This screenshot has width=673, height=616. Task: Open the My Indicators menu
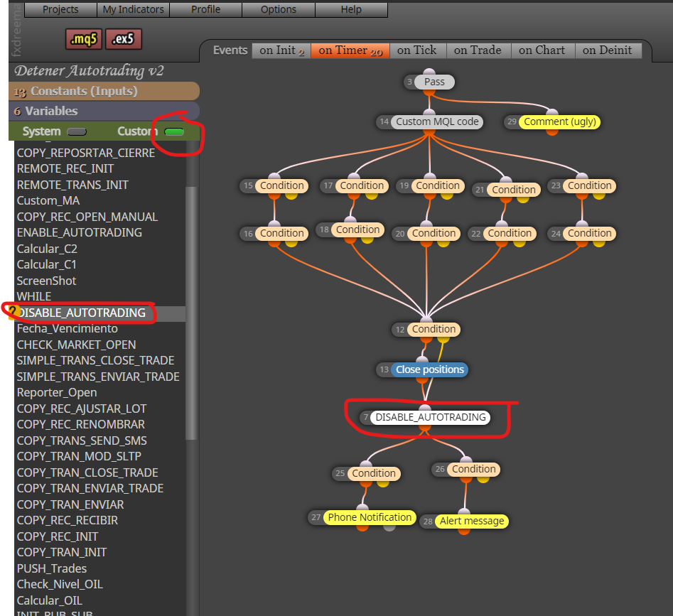click(133, 9)
